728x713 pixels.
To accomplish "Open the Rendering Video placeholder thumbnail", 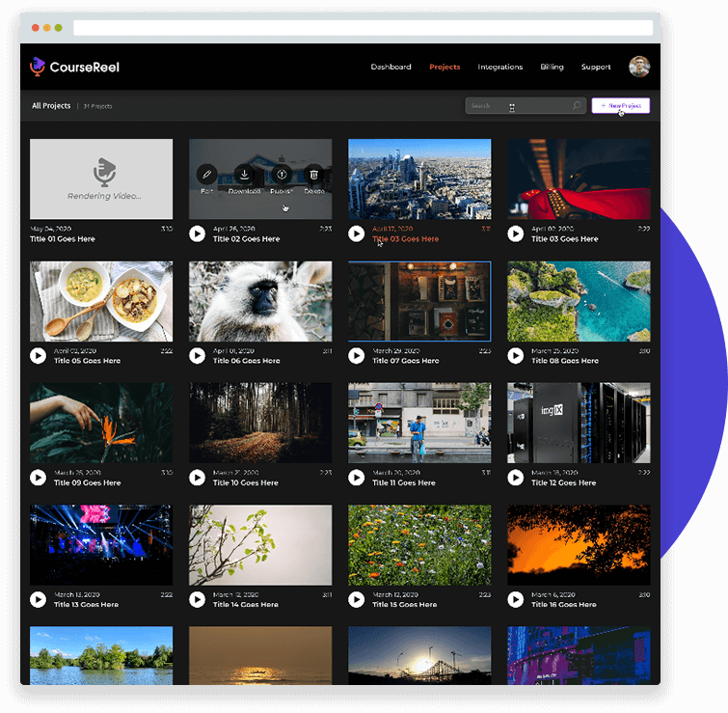I will (x=101, y=178).
